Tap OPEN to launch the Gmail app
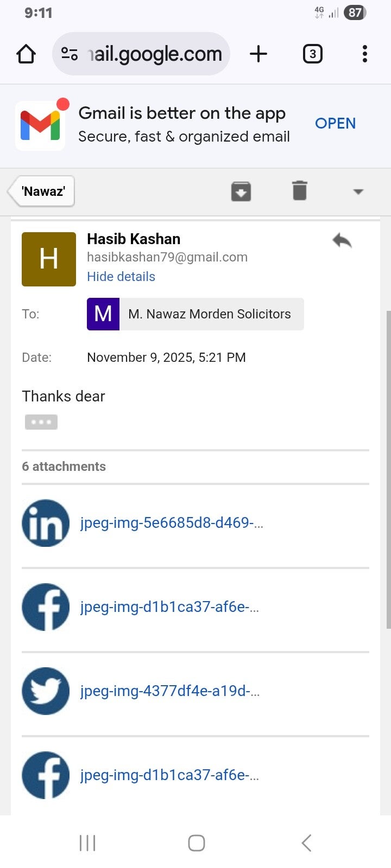The height and width of the screenshot is (868, 391). (x=335, y=124)
